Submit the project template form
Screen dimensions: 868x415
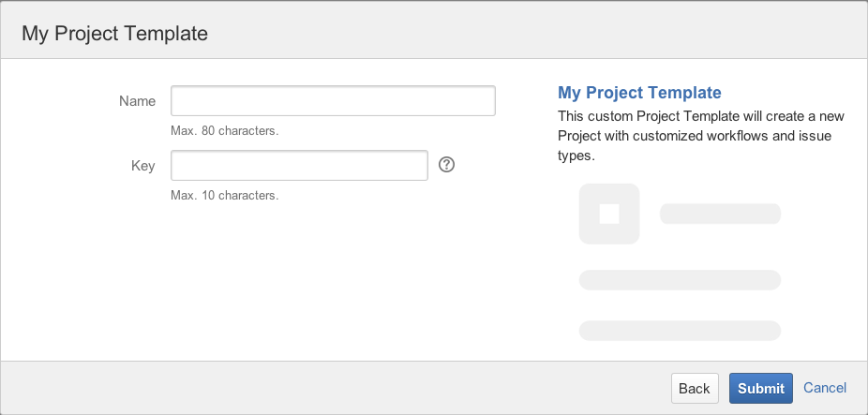760,388
